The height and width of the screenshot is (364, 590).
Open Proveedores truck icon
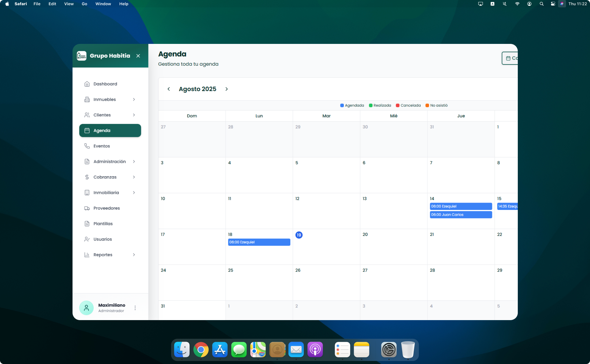87,208
